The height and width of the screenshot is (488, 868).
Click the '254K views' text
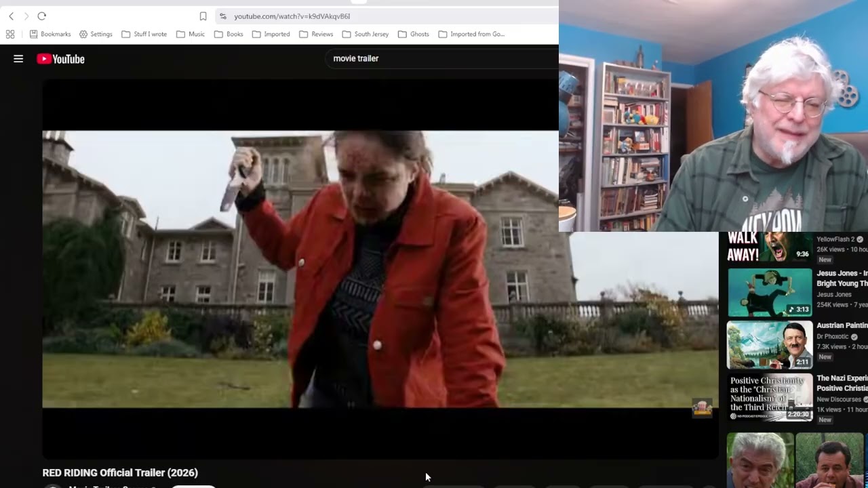(833, 305)
